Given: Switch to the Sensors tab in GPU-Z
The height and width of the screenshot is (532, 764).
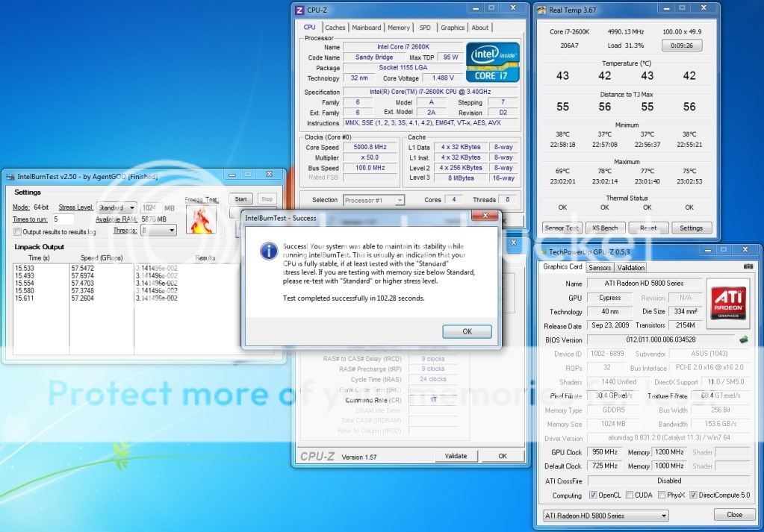Looking at the screenshot, I should [600, 267].
